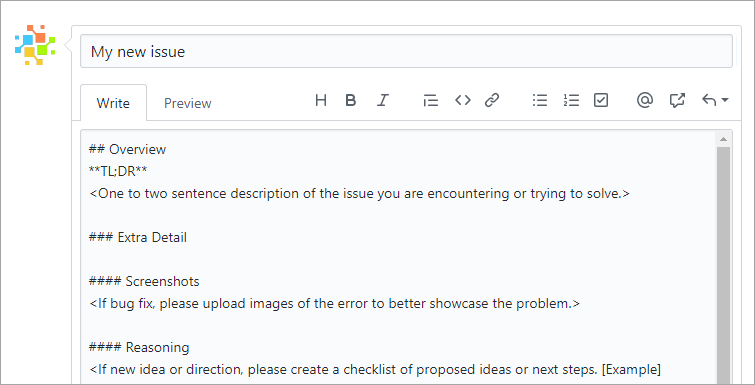Apply italic formatting
The width and height of the screenshot is (755, 385).
(382, 100)
